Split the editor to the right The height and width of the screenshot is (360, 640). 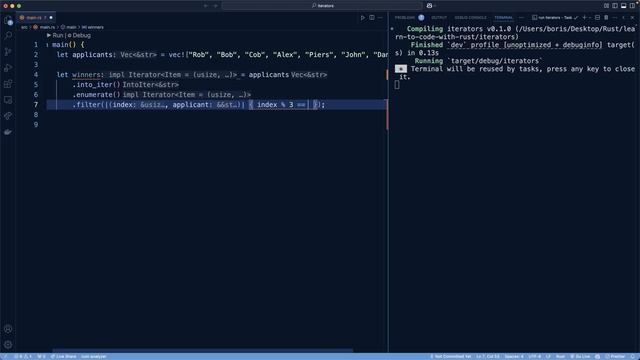(x=372, y=18)
